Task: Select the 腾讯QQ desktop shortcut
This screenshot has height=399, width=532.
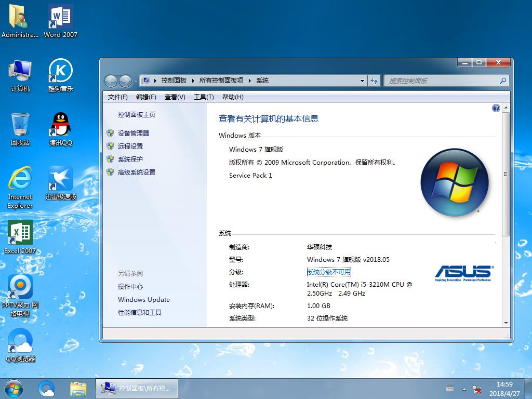Action: pos(60,129)
